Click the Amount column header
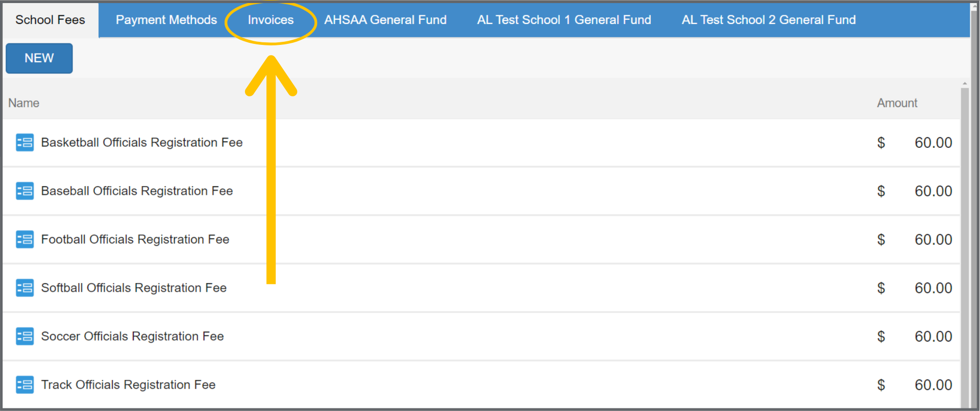The image size is (980, 411). tap(897, 103)
